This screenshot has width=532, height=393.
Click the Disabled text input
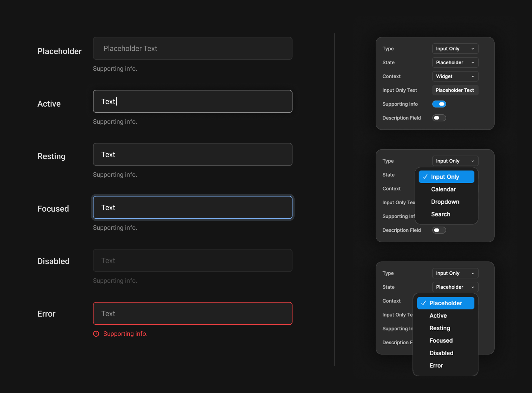click(x=192, y=260)
